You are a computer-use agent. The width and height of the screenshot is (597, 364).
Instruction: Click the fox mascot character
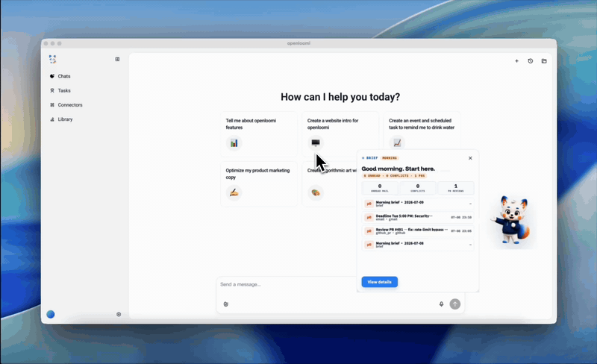click(x=512, y=220)
